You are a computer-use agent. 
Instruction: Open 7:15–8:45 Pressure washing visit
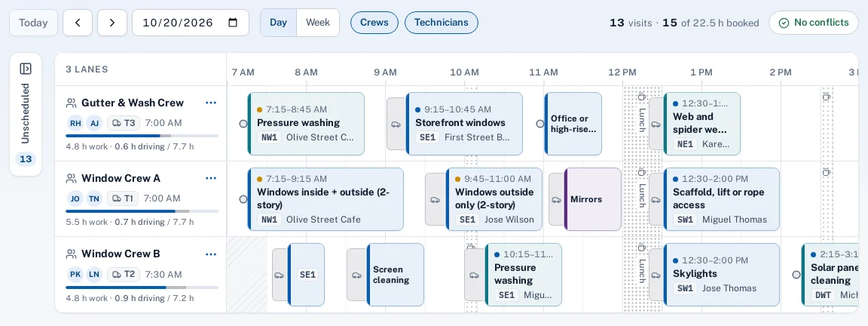(306, 124)
